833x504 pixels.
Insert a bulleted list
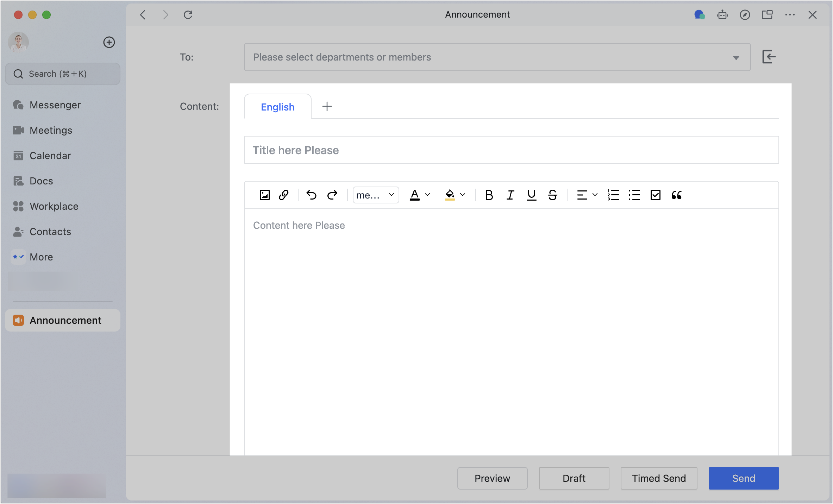(x=634, y=195)
